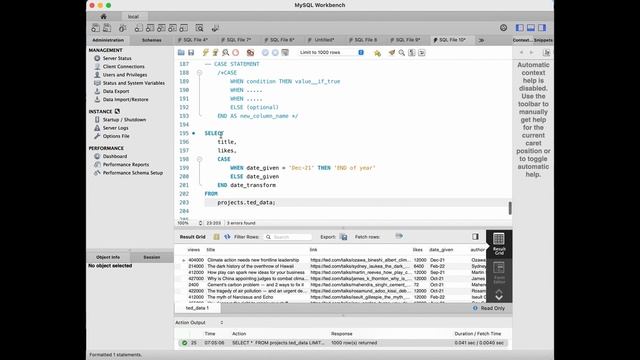Open the Session tab in sidebar
Screen dimensions: 640x360
point(151,257)
